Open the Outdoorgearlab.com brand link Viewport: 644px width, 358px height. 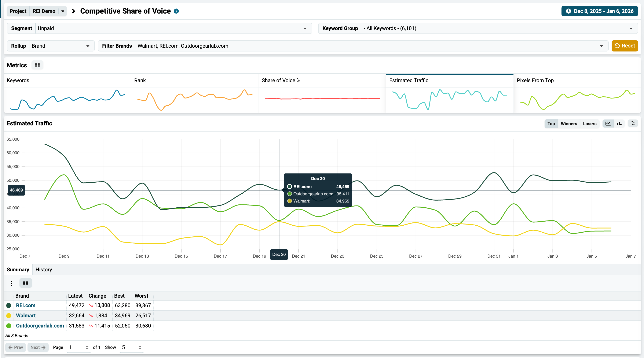pyautogui.click(x=40, y=326)
